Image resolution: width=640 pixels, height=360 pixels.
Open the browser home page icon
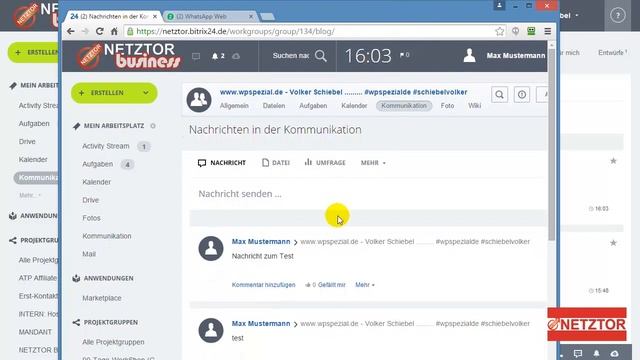coord(114,31)
